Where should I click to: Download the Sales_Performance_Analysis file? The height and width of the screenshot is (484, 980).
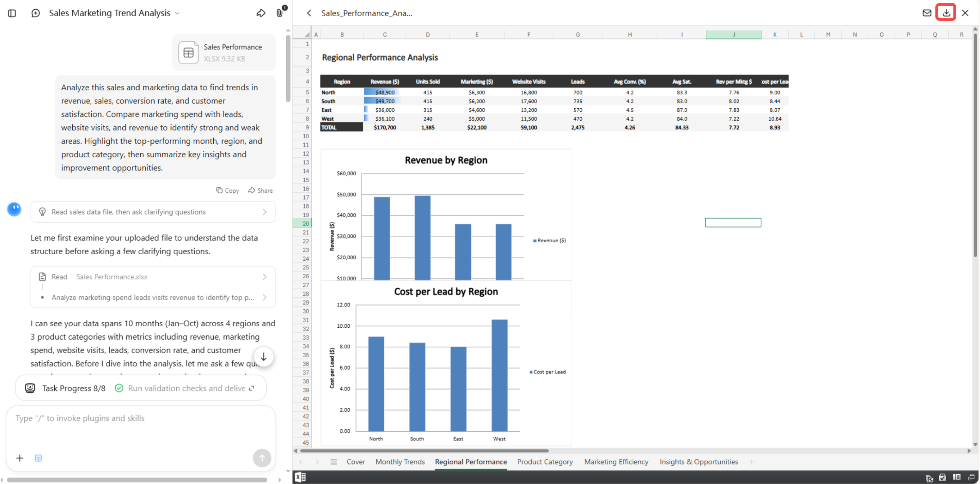(946, 13)
